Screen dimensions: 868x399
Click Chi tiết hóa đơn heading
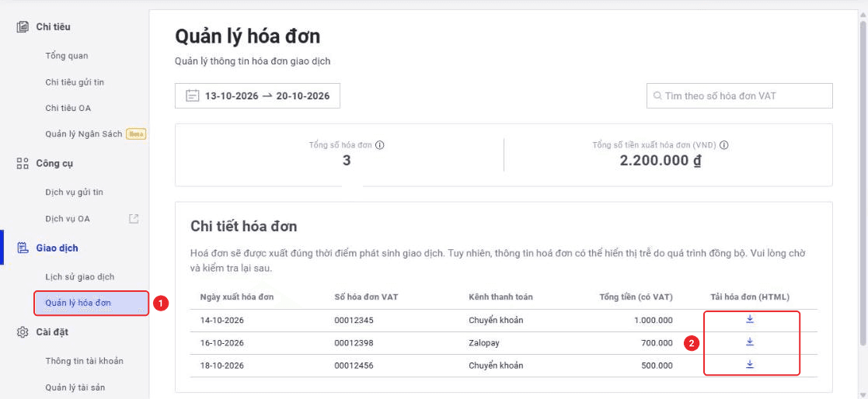[x=243, y=226]
